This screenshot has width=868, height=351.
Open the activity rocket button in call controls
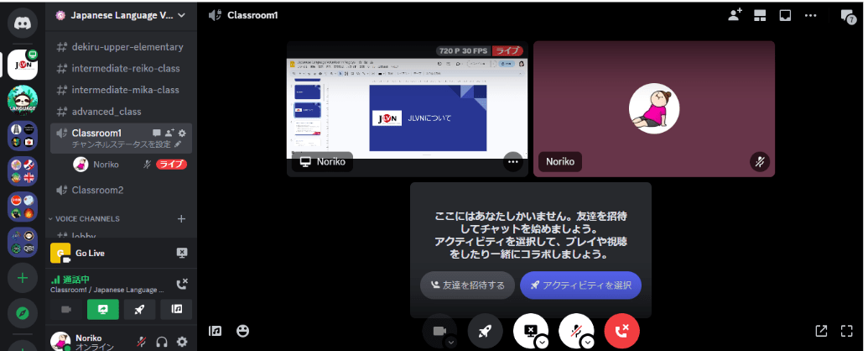(485, 331)
